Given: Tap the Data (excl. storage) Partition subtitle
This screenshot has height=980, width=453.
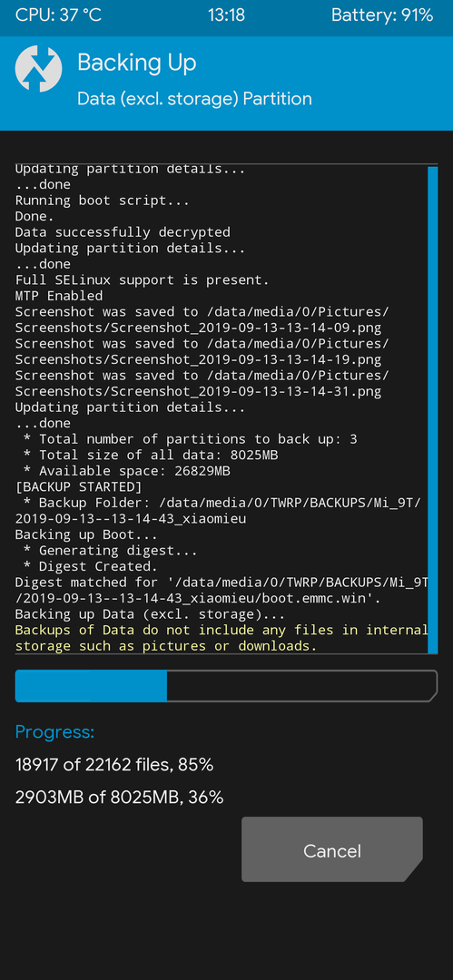Looking at the screenshot, I should coord(194,99).
